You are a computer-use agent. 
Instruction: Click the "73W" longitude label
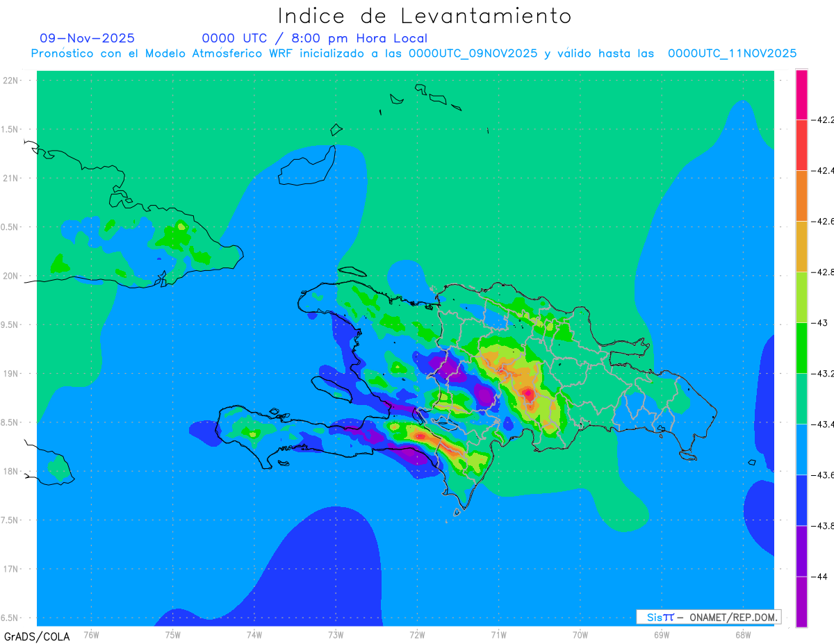336,634
